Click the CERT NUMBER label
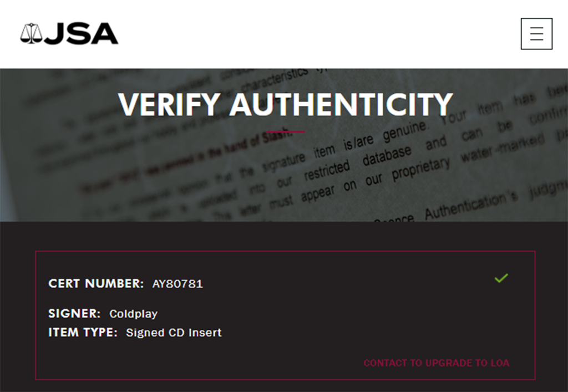 tap(96, 283)
